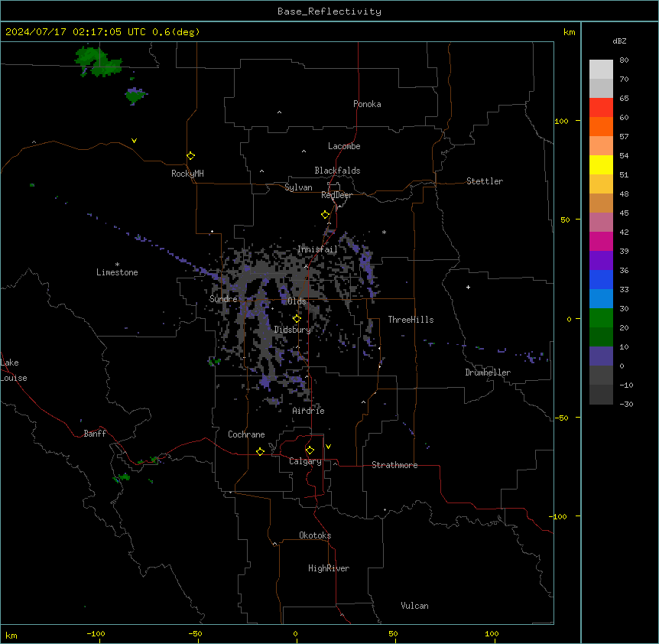Select the orange 57-60 dBZ legend swatch
Viewport: 659px width, 644px height.
point(601,126)
